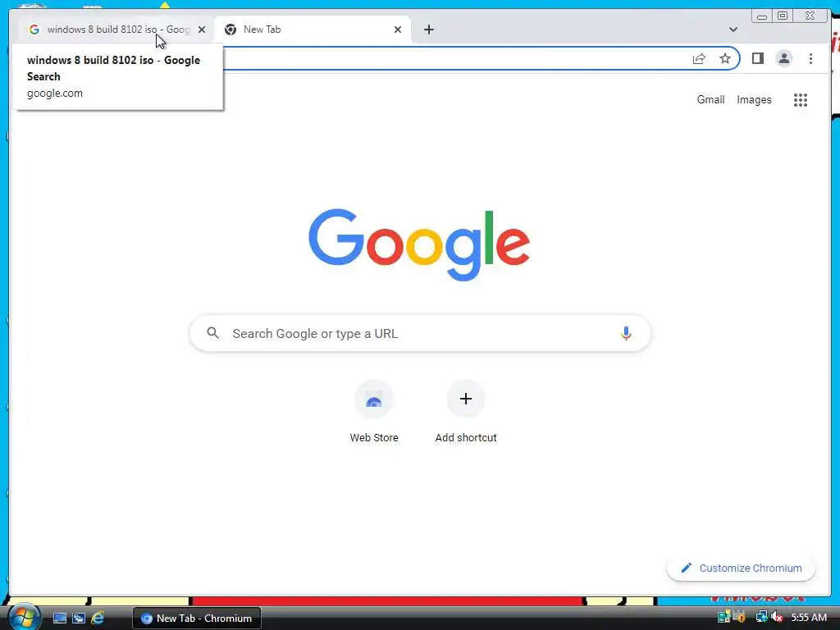This screenshot has height=630, width=840.
Task: Click the security shield tray icon
Action: tap(740, 617)
